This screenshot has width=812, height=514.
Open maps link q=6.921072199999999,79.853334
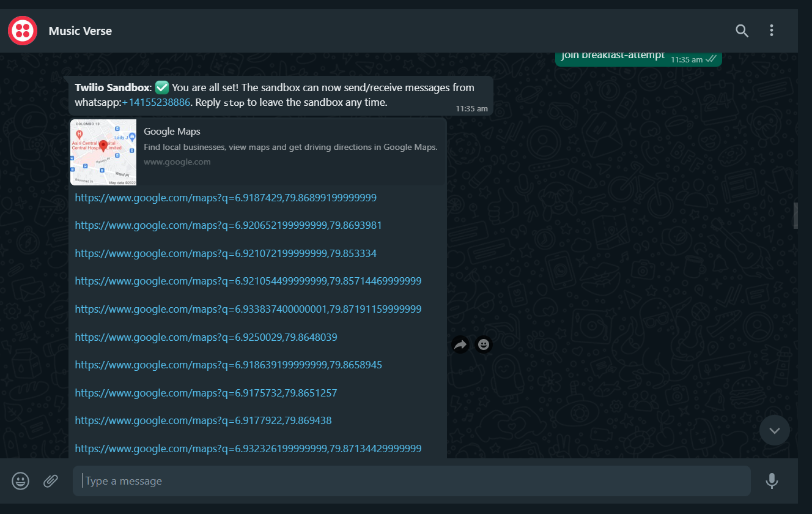pos(226,253)
